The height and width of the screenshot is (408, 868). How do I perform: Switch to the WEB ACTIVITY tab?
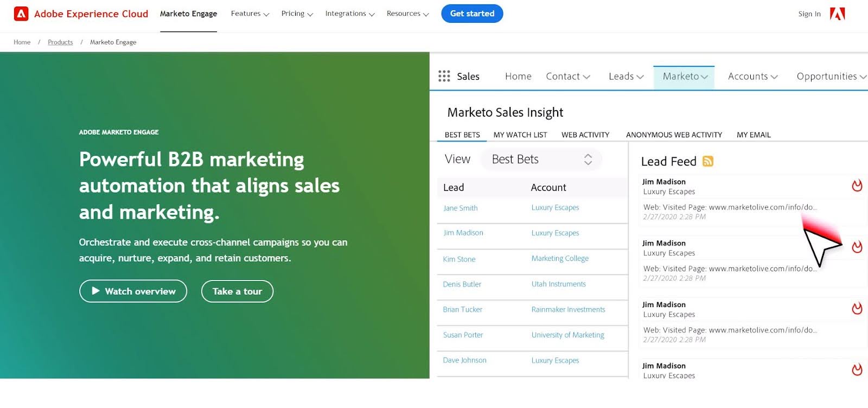(585, 135)
